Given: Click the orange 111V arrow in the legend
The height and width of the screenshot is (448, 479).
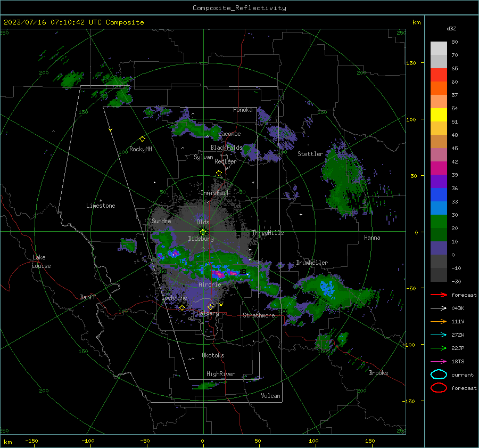Looking at the screenshot, I should (439, 321).
